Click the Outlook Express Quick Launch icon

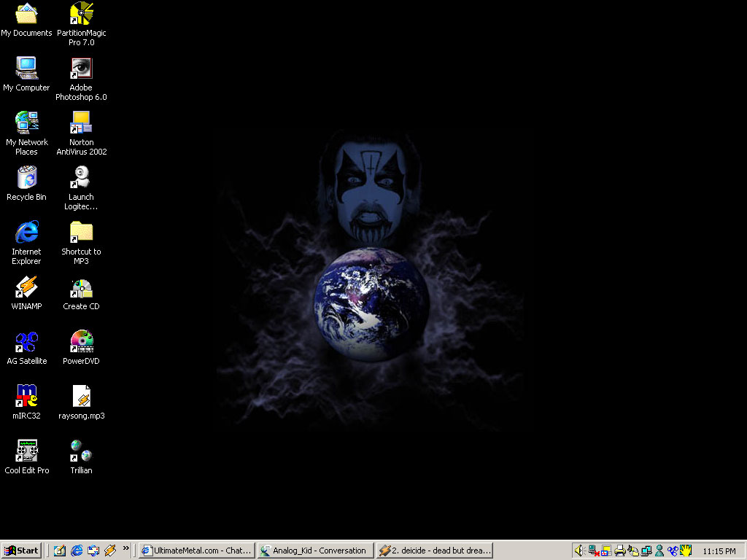93,551
